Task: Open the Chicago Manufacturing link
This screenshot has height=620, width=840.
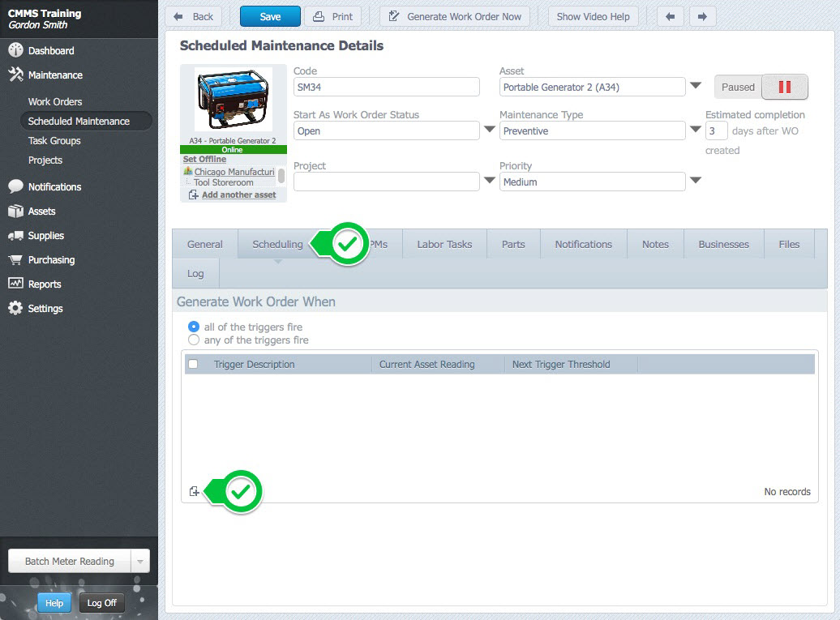Action: click(x=234, y=171)
